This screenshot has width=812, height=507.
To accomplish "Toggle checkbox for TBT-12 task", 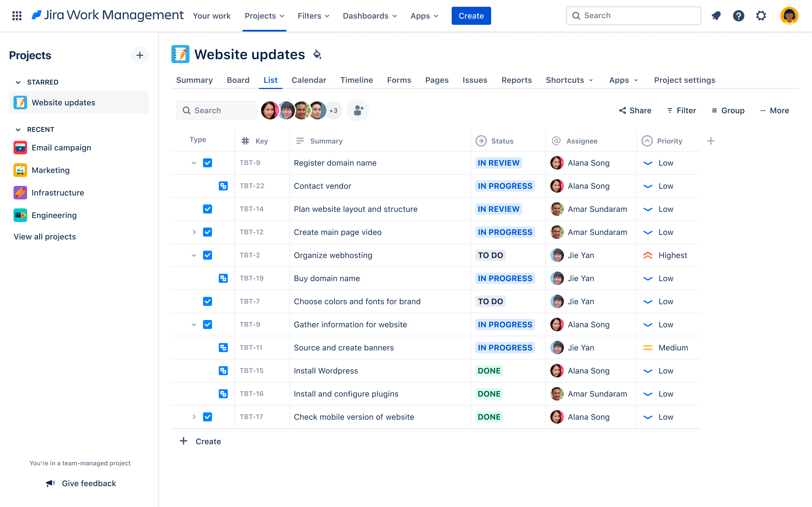I will pos(207,232).
